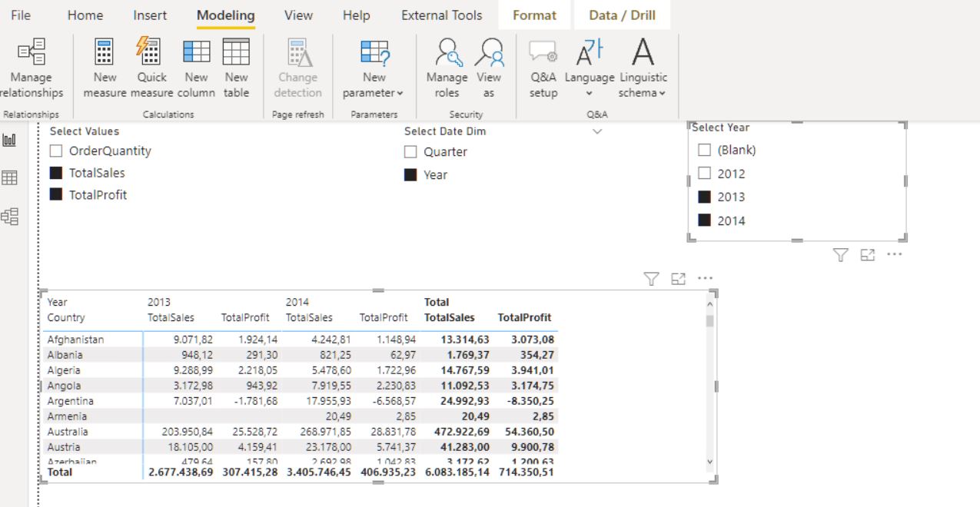The height and width of the screenshot is (507, 980).
Task: Expand the Select Date Dim slicer chevron
Action: point(597,132)
